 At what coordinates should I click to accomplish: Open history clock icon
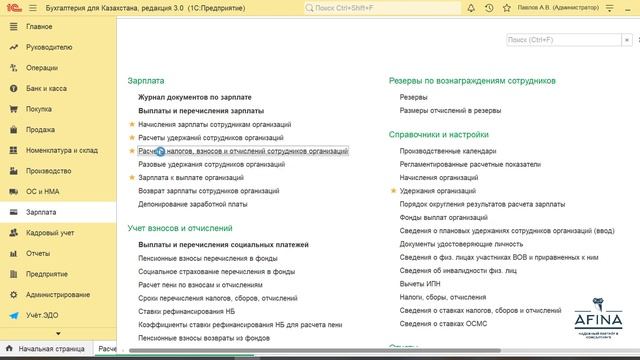(x=489, y=8)
